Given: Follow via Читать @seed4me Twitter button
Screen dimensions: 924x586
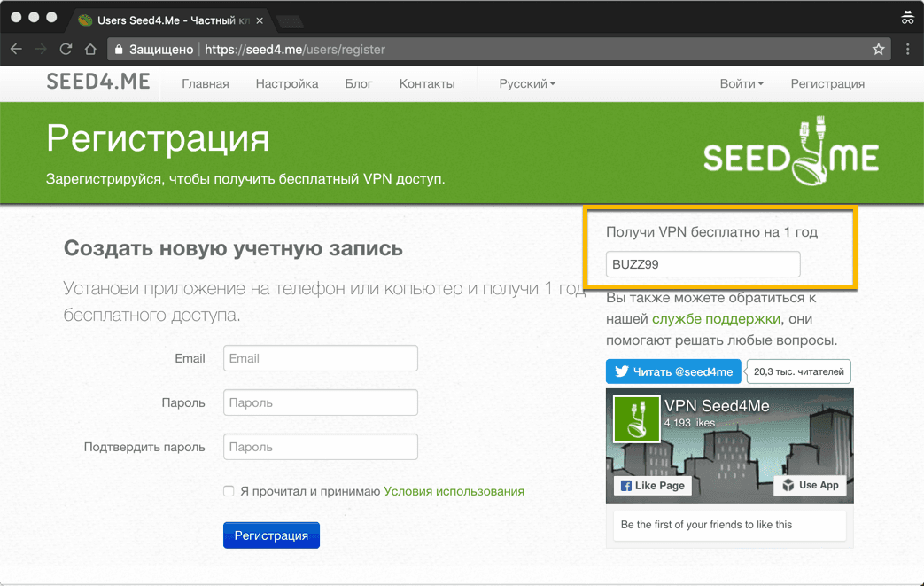Looking at the screenshot, I should [x=673, y=371].
